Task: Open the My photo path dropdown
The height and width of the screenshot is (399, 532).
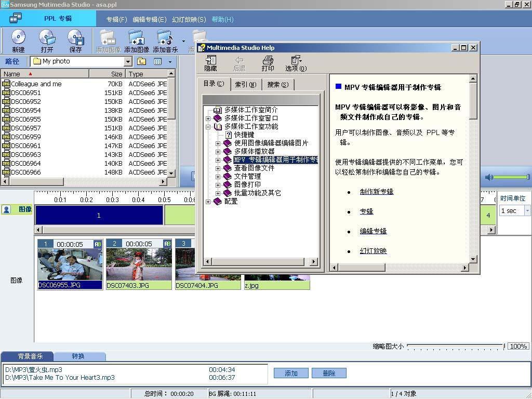Action: [128, 61]
